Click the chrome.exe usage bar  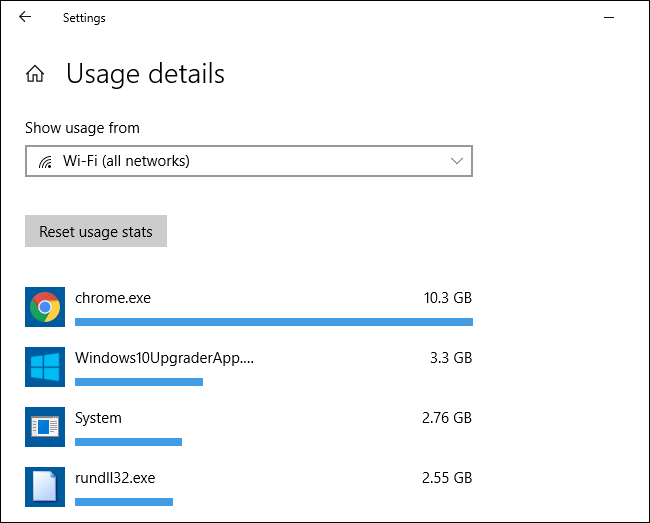click(273, 322)
